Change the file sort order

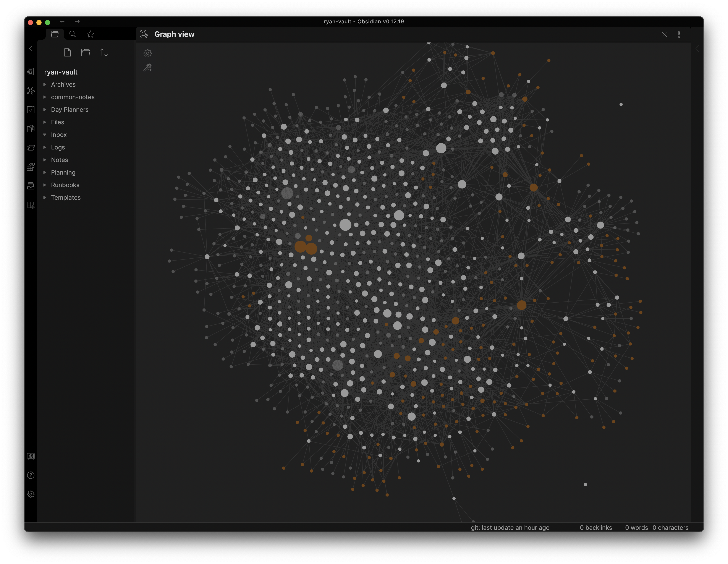[104, 52]
